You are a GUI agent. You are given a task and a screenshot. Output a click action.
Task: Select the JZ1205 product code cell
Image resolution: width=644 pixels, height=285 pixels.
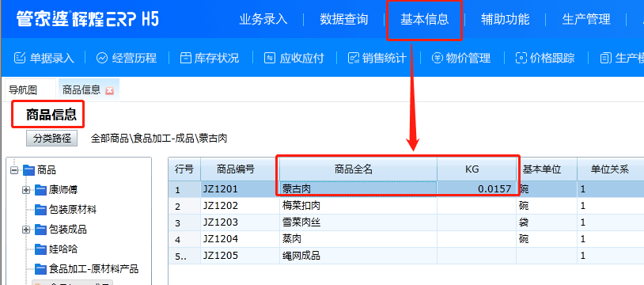pyautogui.click(x=240, y=256)
